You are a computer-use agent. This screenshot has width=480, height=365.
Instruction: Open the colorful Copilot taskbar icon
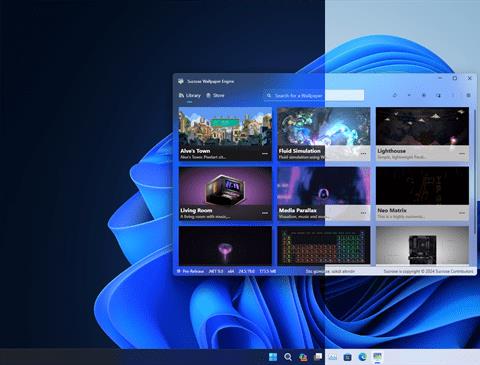tap(303, 357)
